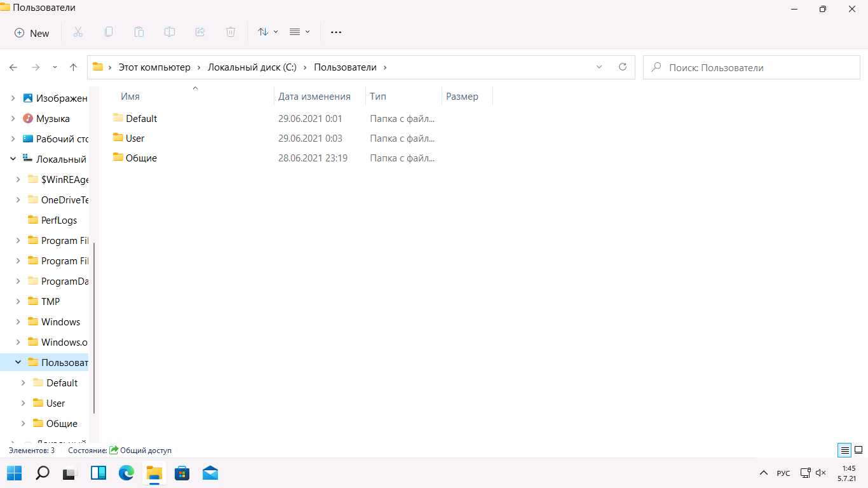This screenshot has width=868, height=488.
Task: Select the Общие folder in file list
Action: [141, 158]
